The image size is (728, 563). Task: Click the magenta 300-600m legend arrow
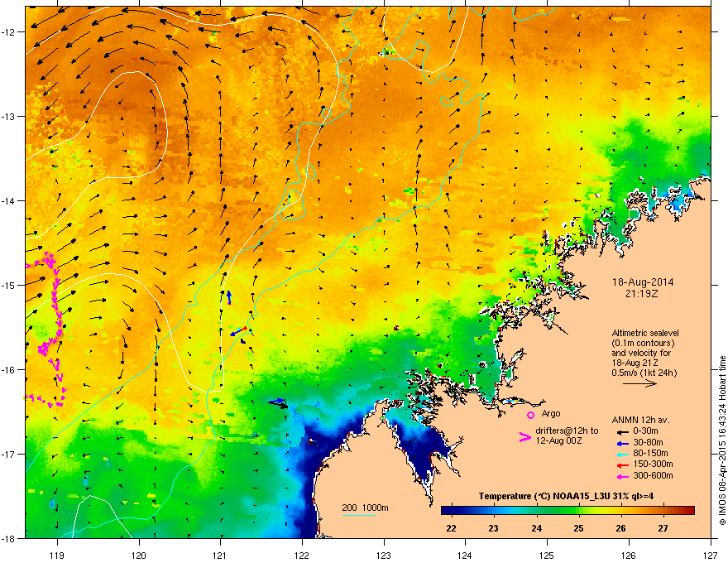[x=622, y=476]
